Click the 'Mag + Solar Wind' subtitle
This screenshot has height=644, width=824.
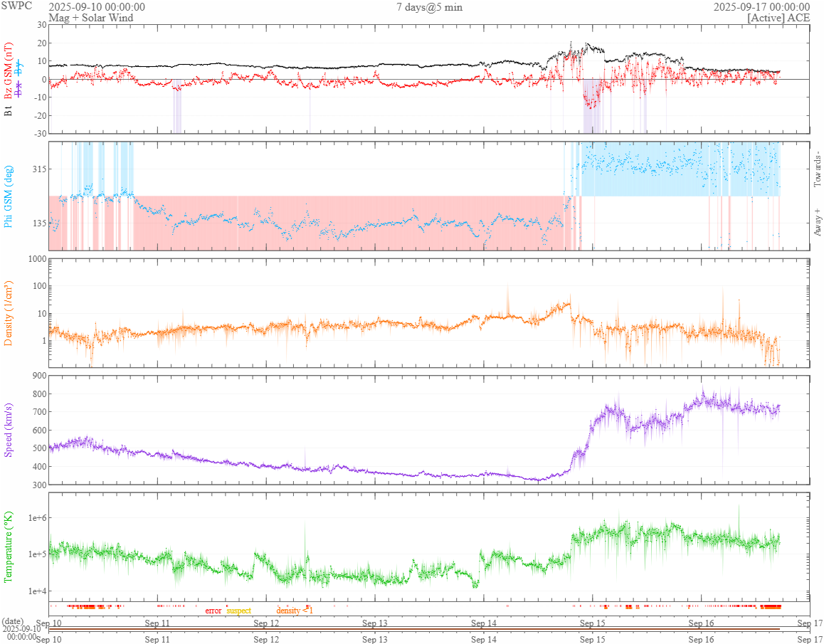91,17
